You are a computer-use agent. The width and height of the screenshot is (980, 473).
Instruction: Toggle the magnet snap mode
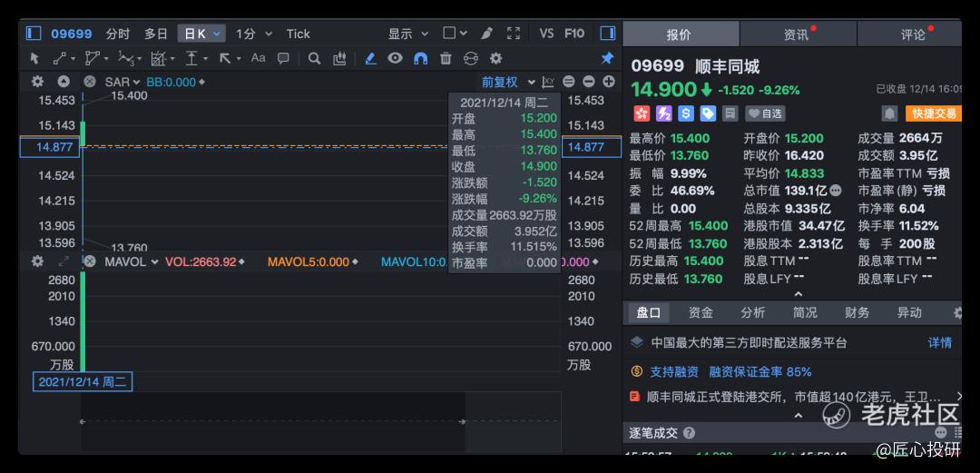[x=421, y=58]
